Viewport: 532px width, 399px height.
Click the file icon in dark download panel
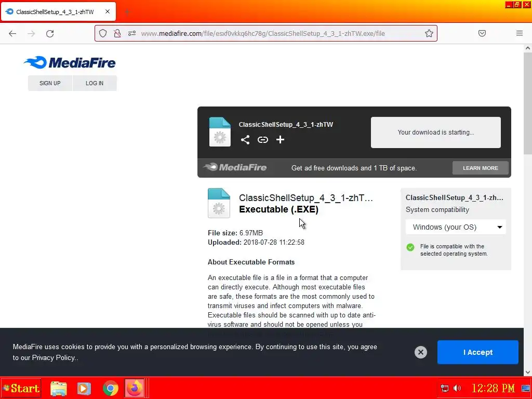point(220,132)
